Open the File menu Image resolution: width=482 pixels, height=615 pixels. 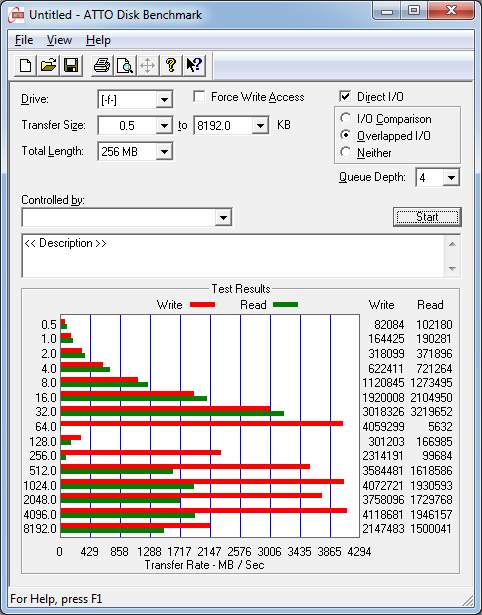[24, 40]
